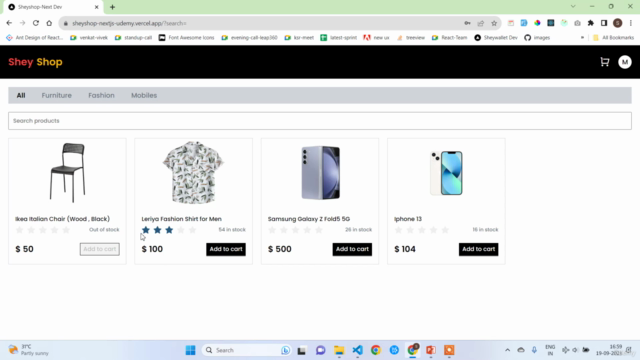Image resolution: width=640 pixels, height=360 pixels.
Task: Select the All category tab
Action: [21, 95]
